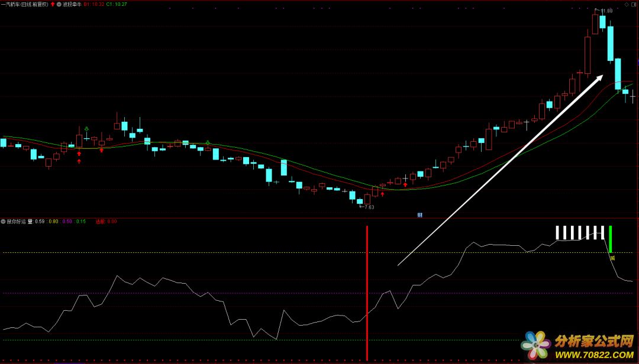Click the red up arrow beside 一汽轿车 title
Image resolution: width=639 pixels, height=364 pixels.
point(53,4)
